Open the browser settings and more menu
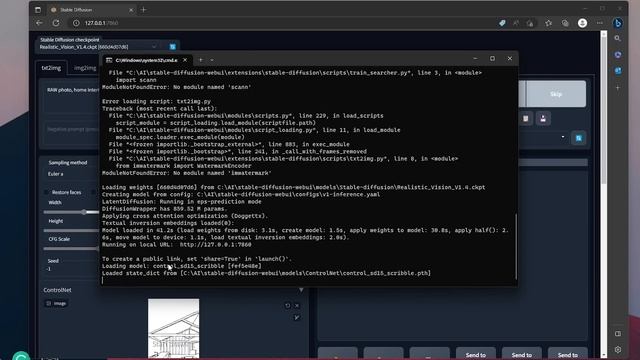Viewport: 640px width, 360px height. point(600,23)
